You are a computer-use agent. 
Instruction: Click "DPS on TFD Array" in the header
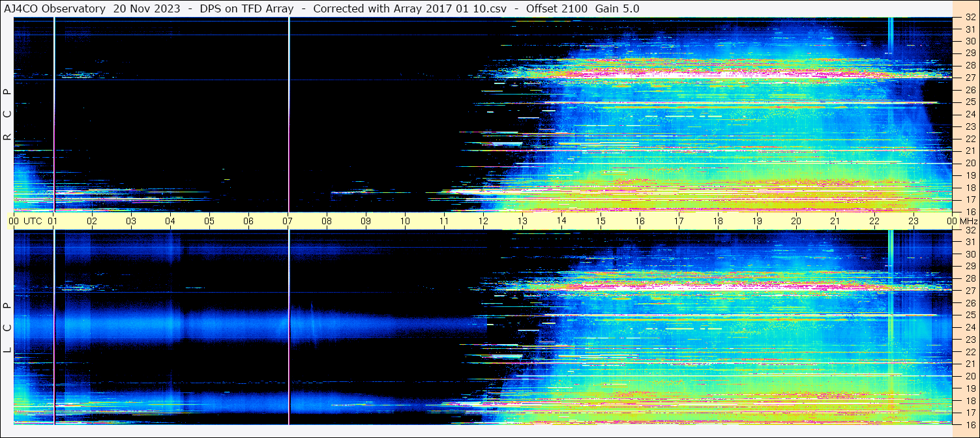pyautogui.click(x=246, y=8)
